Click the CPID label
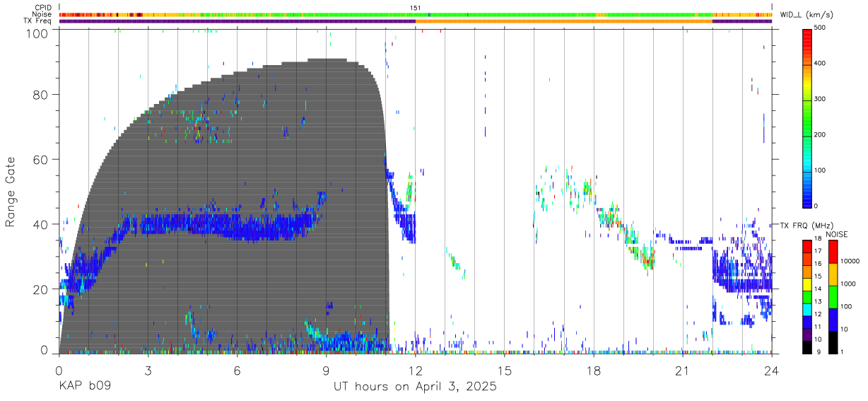Image resolution: width=868 pixels, height=401 pixels. (43, 8)
